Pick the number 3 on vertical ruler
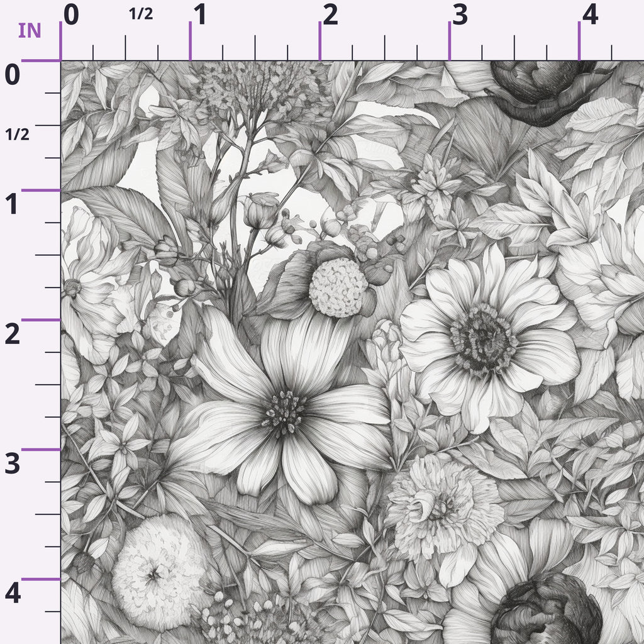Viewport: 644px width, 644px height. pyautogui.click(x=13, y=464)
